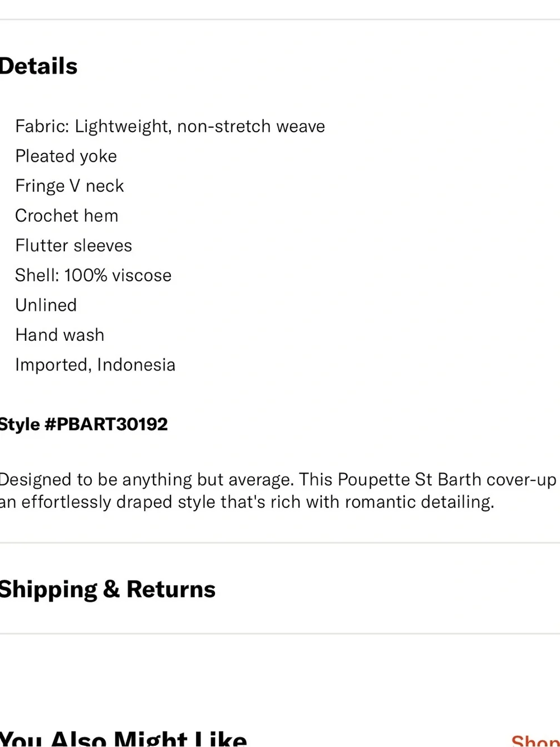Screen dimensions: 560x747
Task: Click the Pleated yoke detail item
Action: coord(66,156)
